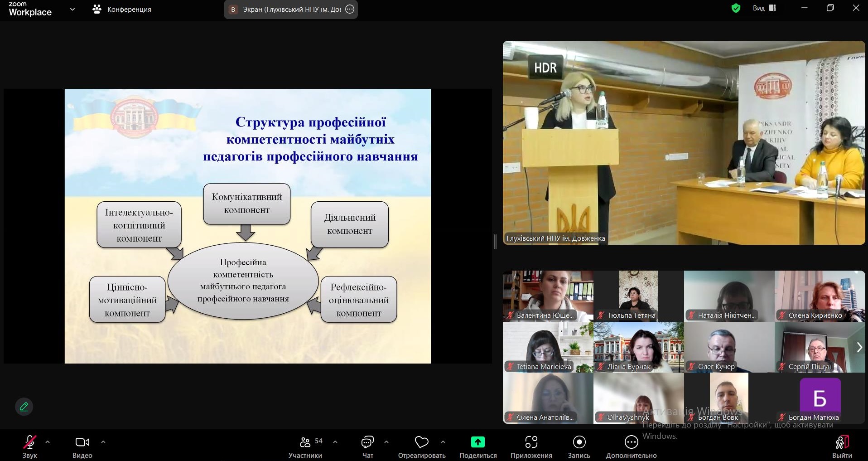Select Ліана Бурчак video thumbnail

click(x=638, y=347)
